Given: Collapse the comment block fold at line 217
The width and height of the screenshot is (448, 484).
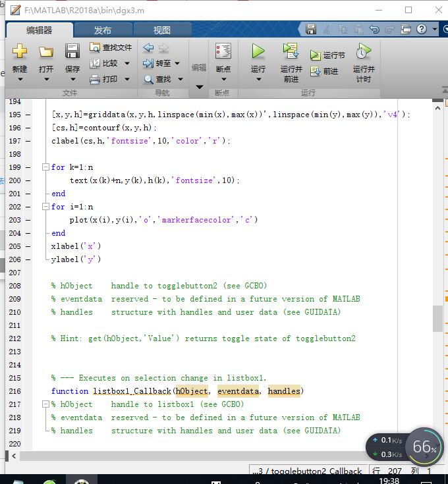Looking at the screenshot, I should click(x=45, y=404).
